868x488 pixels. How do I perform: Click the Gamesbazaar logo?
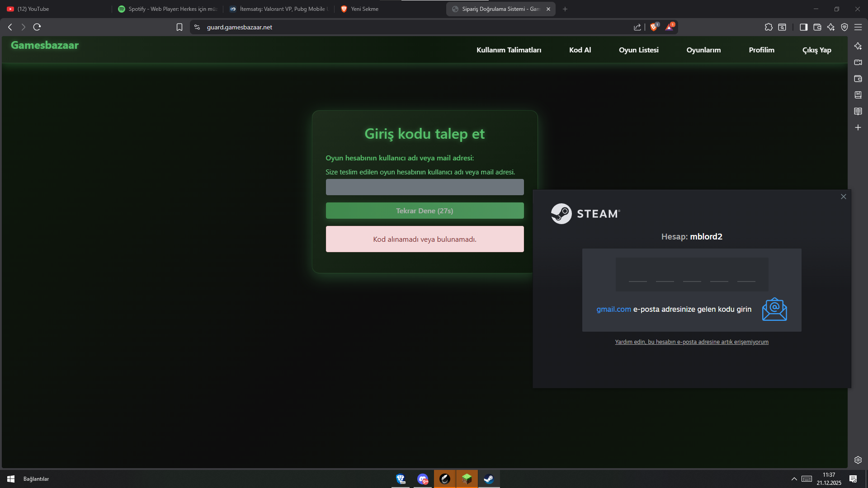pos(45,45)
